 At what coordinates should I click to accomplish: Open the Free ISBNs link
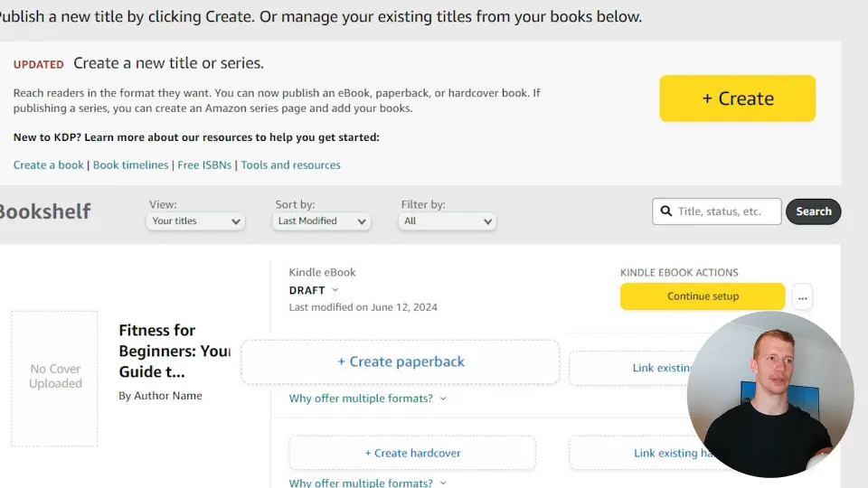point(204,164)
